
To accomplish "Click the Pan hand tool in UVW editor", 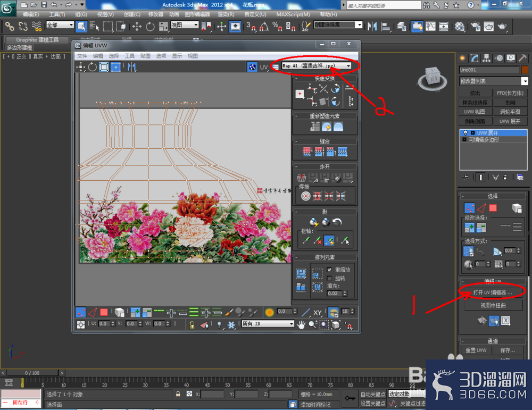I will (x=301, y=324).
